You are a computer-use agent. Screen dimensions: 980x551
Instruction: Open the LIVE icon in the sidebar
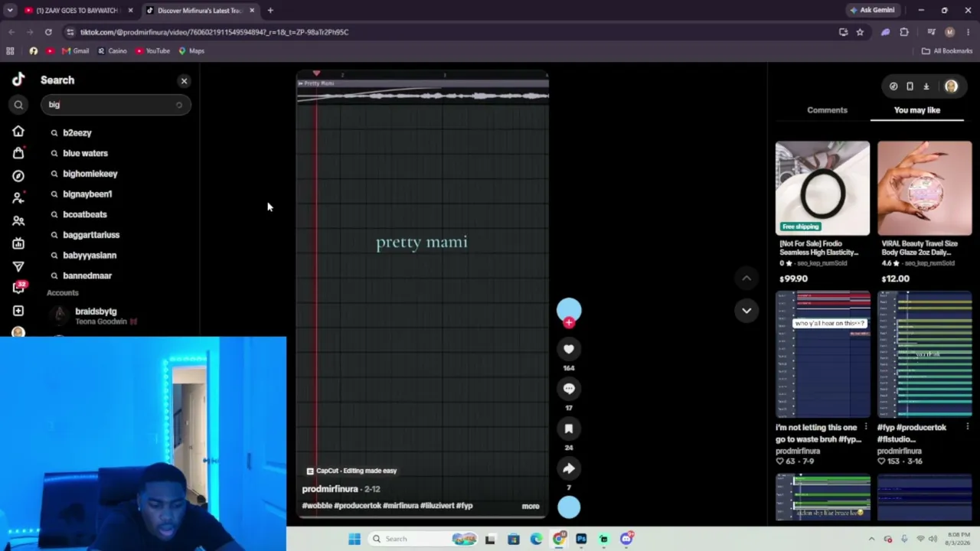pyautogui.click(x=18, y=243)
